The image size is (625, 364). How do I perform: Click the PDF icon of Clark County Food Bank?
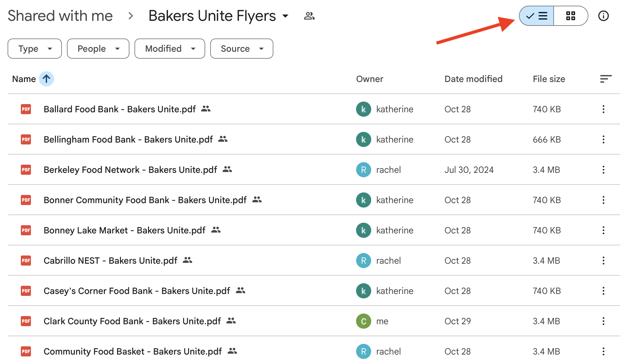26,321
